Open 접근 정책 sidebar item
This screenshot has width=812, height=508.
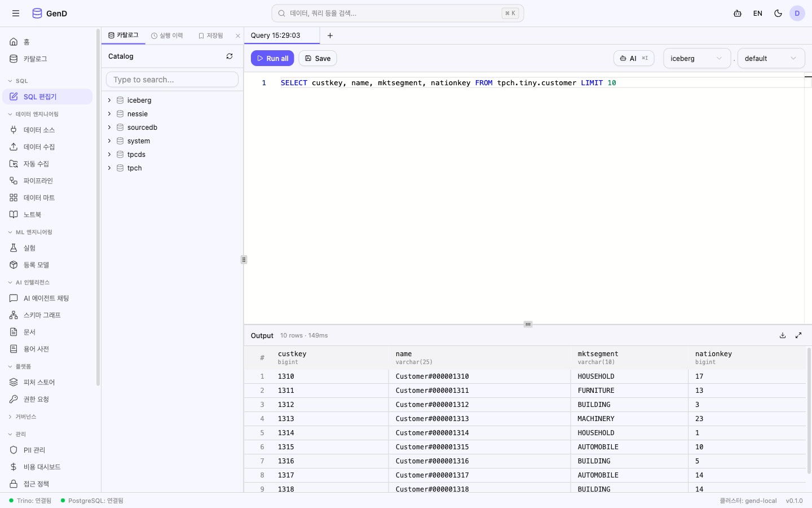point(47,484)
